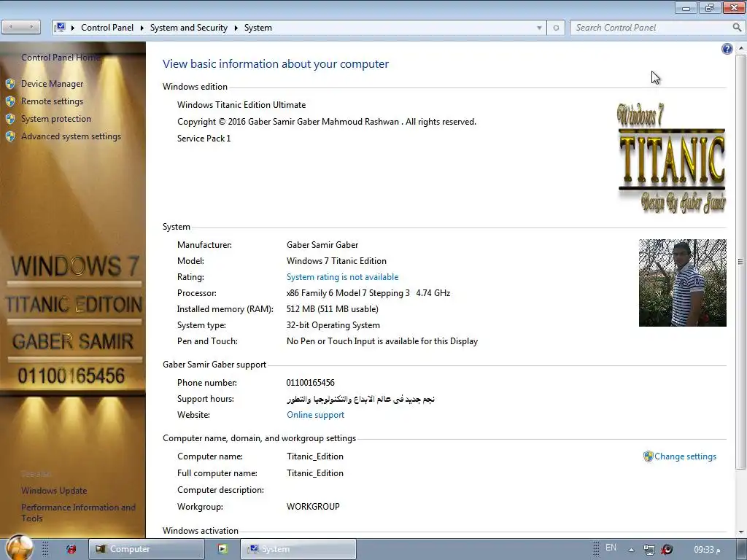The image size is (747, 560).
Task: Click the Back navigation arrow
Action: click(12, 27)
